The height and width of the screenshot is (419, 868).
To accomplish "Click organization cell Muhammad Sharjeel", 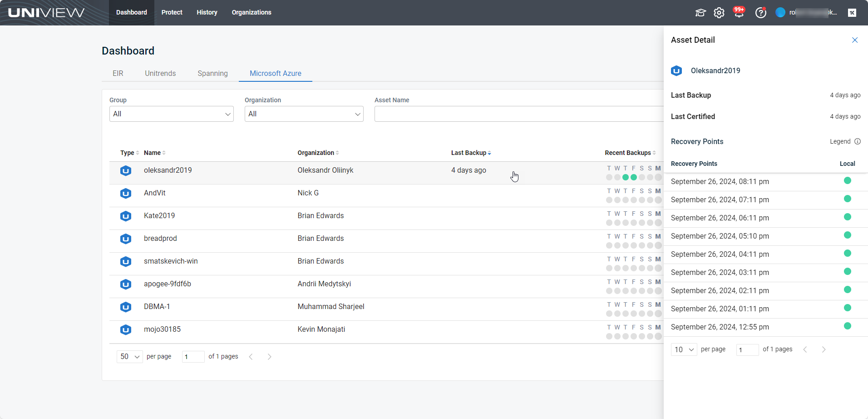I will coord(331,307).
